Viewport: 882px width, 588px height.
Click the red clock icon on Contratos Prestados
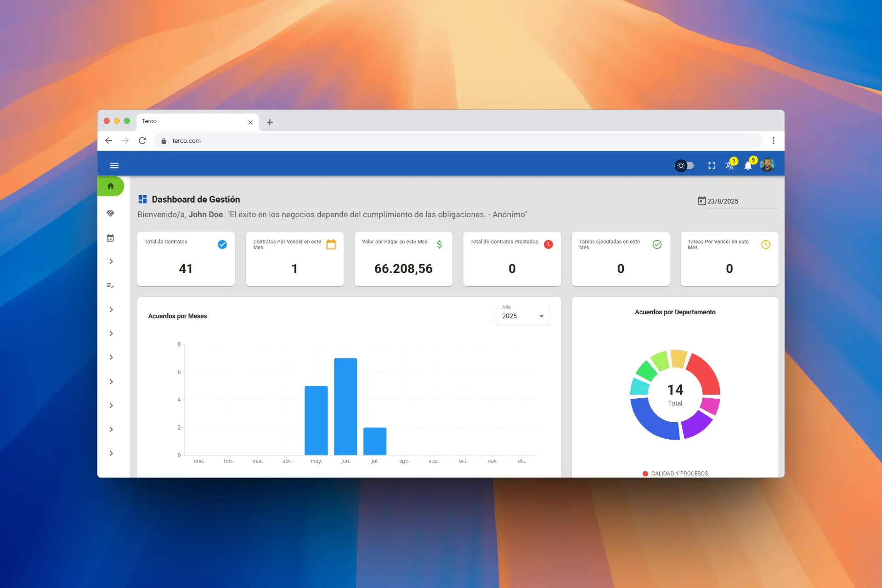(x=548, y=244)
